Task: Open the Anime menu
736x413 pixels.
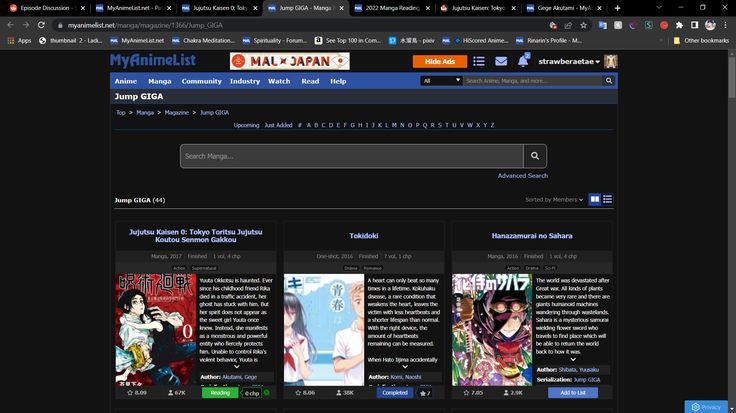Action: click(126, 81)
